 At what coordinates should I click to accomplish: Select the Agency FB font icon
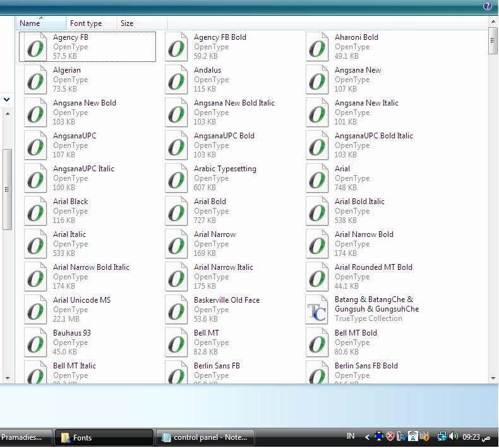(35, 47)
